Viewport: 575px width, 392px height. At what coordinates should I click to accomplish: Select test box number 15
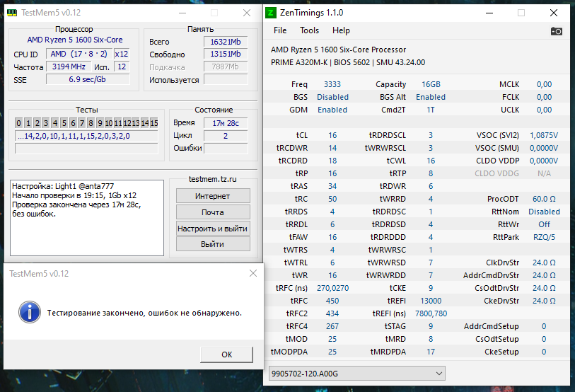[x=154, y=123]
